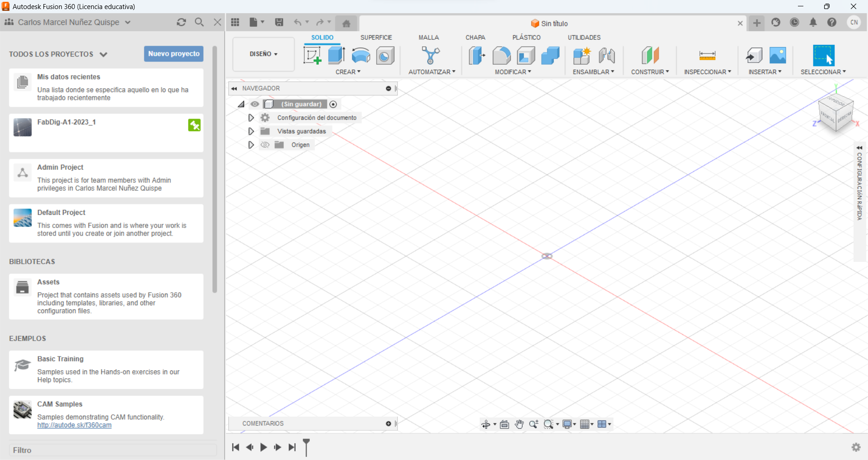Switch to the CHAPA tab
The height and width of the screenshot is (460, 868).
click(x=475, y=38)
